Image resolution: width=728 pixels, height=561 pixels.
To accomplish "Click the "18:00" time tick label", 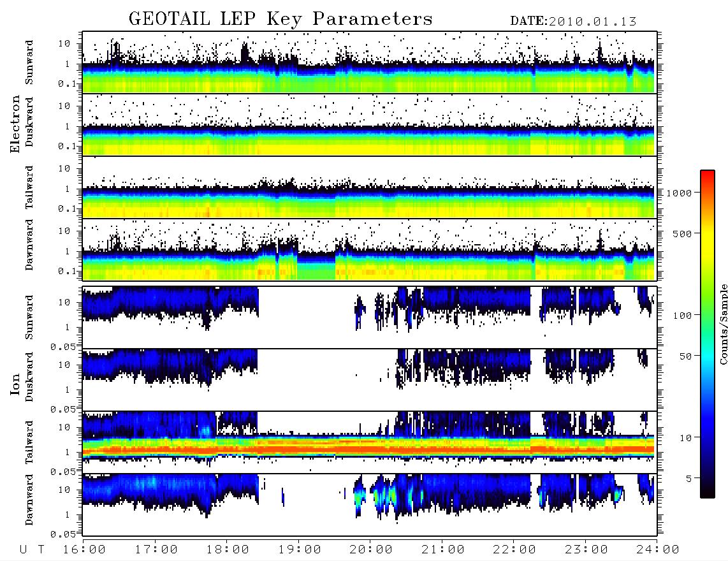I will pyautogui.click(x=228, y=550).
